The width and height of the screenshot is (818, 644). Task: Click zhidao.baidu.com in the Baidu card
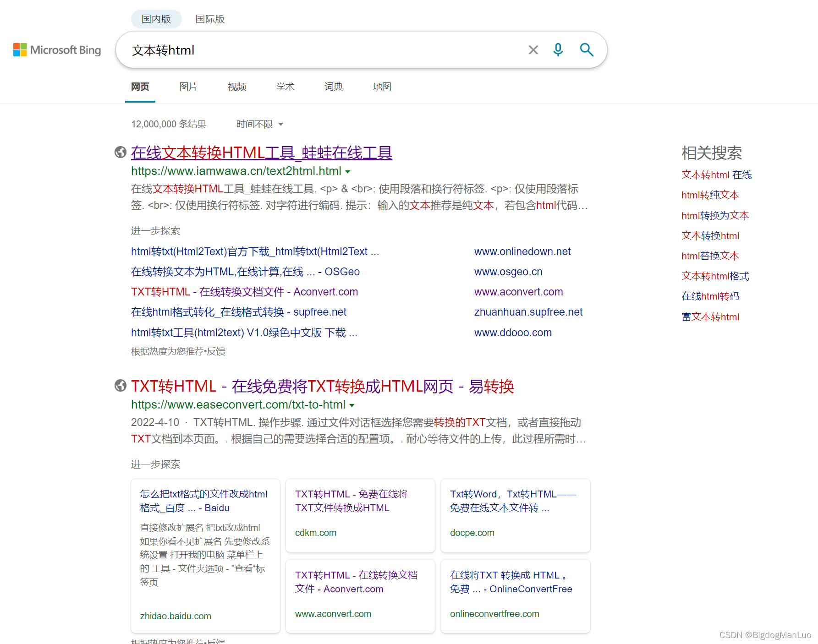point(176,616)
